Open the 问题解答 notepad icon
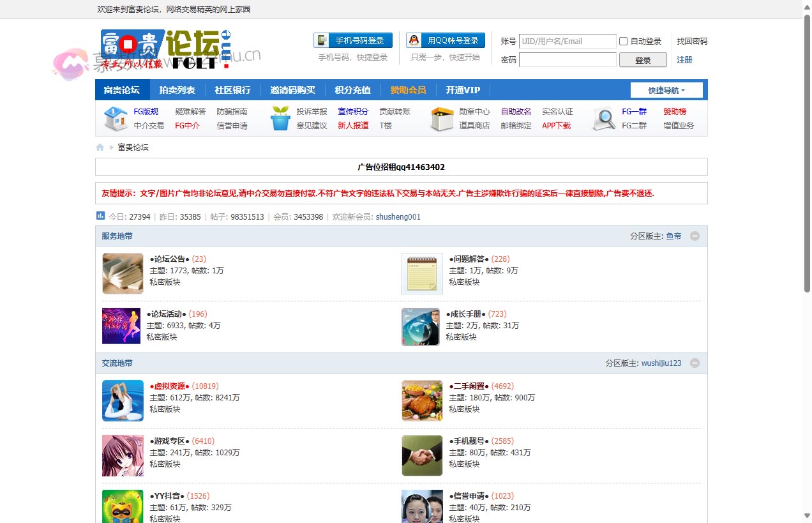The height and width of the screenshot is (523, 812). pos(422,273)
